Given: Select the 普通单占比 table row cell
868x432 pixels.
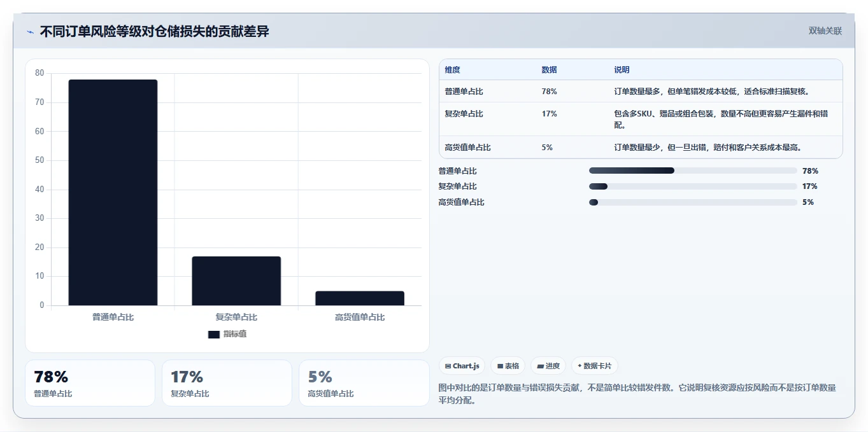Looking at the screenshot, I should [x=464, y=92].
